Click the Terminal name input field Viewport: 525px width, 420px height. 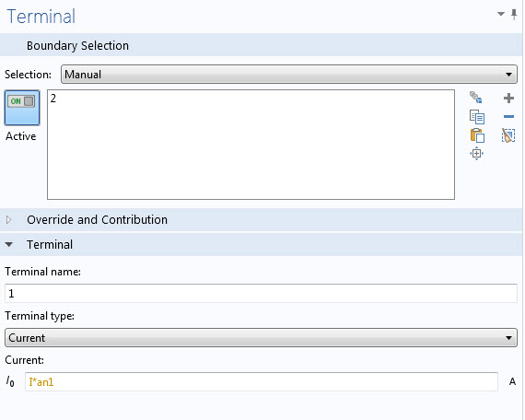pos(261,294)
